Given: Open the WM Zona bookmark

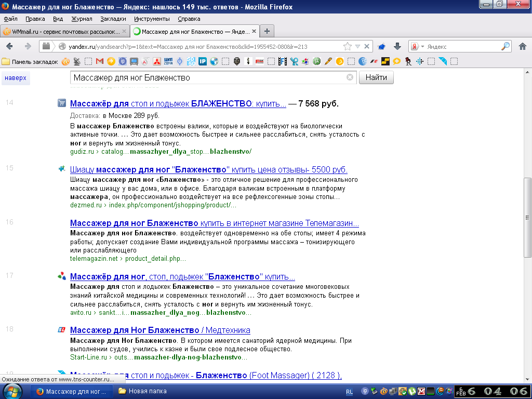Looking at the screenshot, I should click(x=168, y=61).
